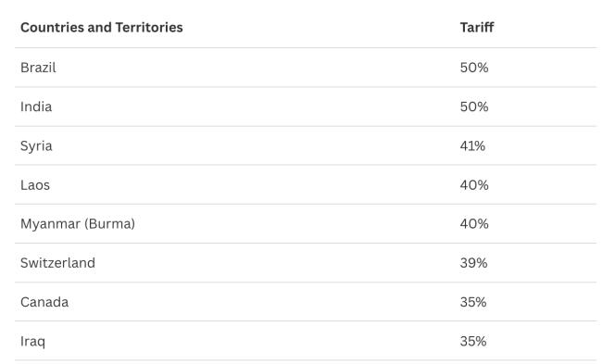Click the Tariff column header
This screenshot has height=364, width=602.
(477, 27)
